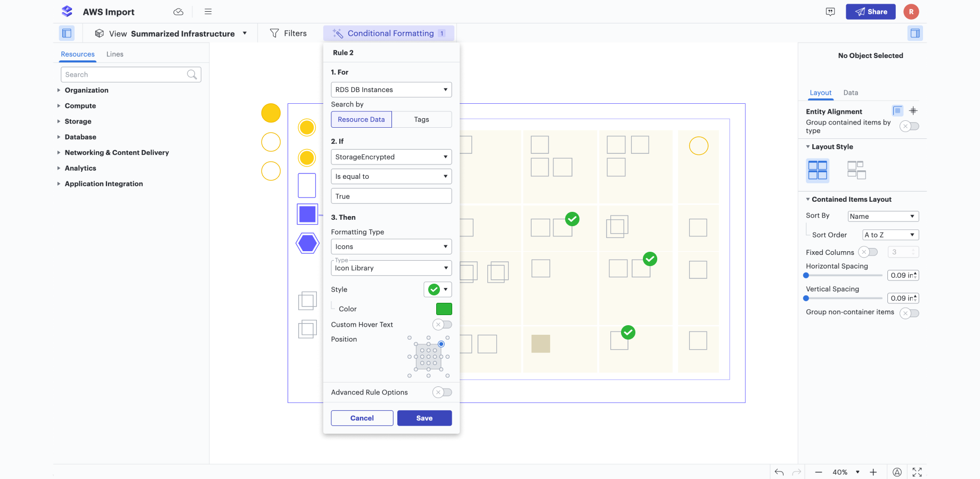Image resolution: width=980 pixels, height=479 pixels.
Task: Open the RDS DB Instances dropdown
Action: 391,89
